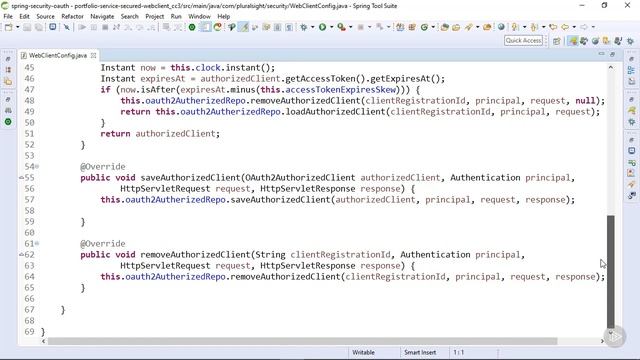Open the File menu
The width and height of the screenshot is (640, 360).
pos(8,16)
